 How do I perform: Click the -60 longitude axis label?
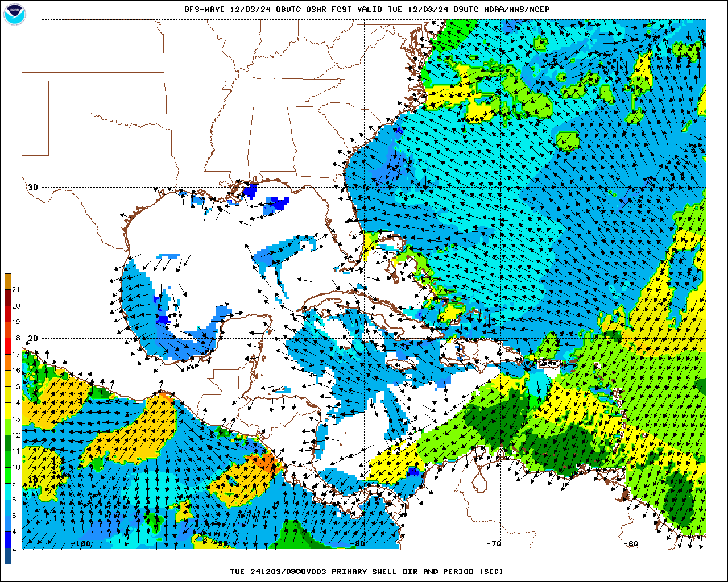[630, 543]
